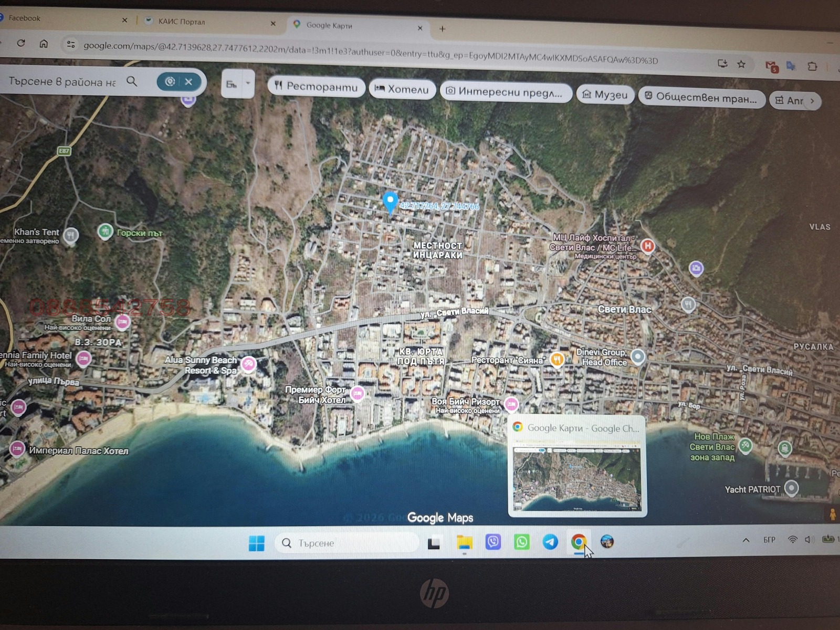Open Империал Палас Хотел marker
Viewport: 840px width, 630px height.
point(17,449)
